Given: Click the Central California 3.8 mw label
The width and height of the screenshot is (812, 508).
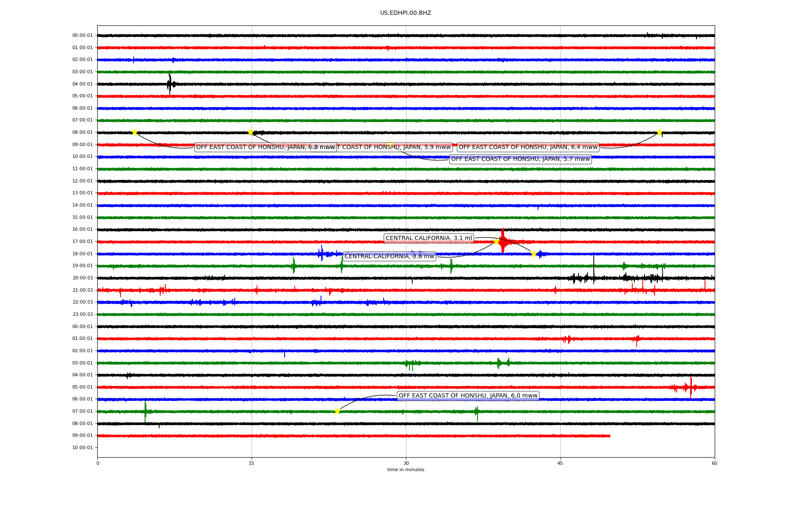Looking at the screenshot, I should 389,257.
